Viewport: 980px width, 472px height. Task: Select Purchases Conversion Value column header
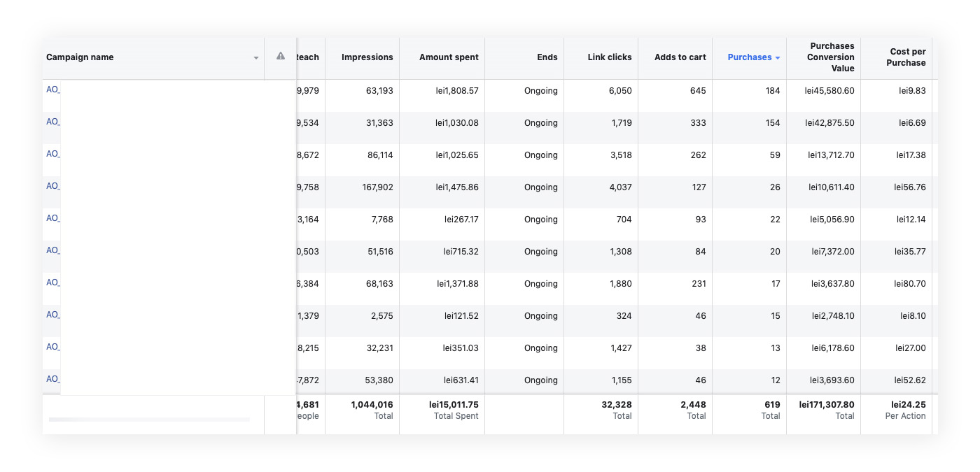(x=832, y=57)
